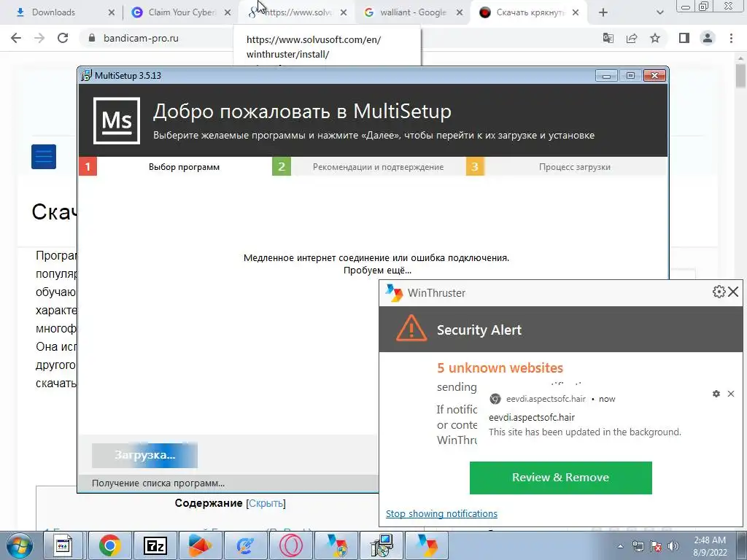Expand the tab search chevron
The width and height of the screenshot is (747, 560).
click(659, 12)
